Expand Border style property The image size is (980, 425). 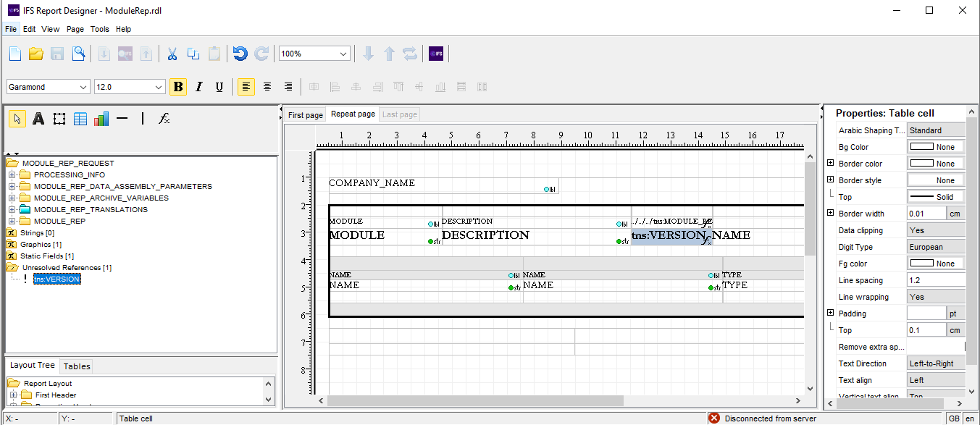click(831, 180)
